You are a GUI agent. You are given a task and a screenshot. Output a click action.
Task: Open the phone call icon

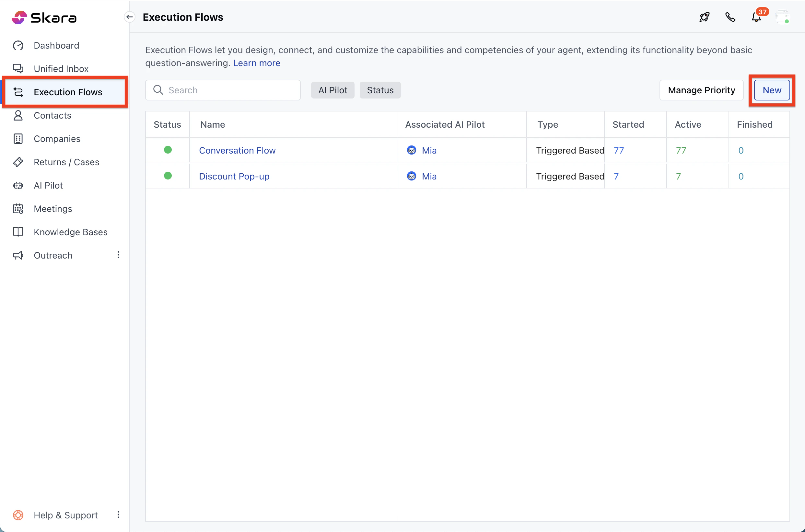730,17
